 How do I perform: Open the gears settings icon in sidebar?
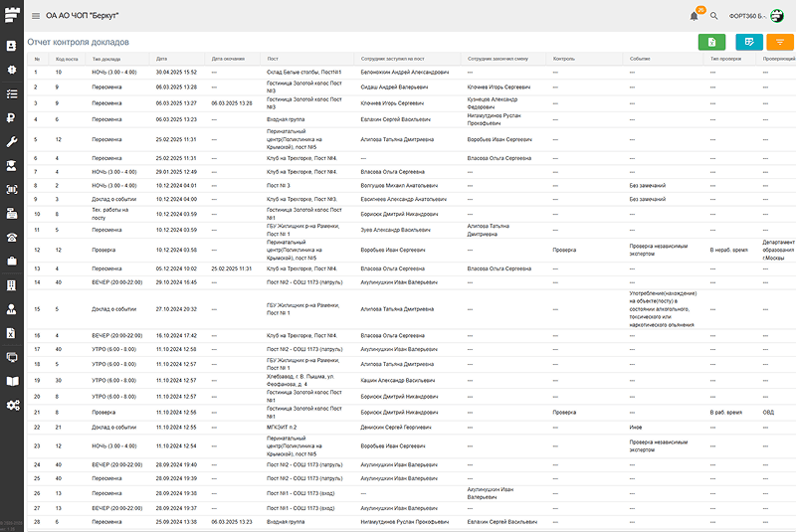pos(12,405)
